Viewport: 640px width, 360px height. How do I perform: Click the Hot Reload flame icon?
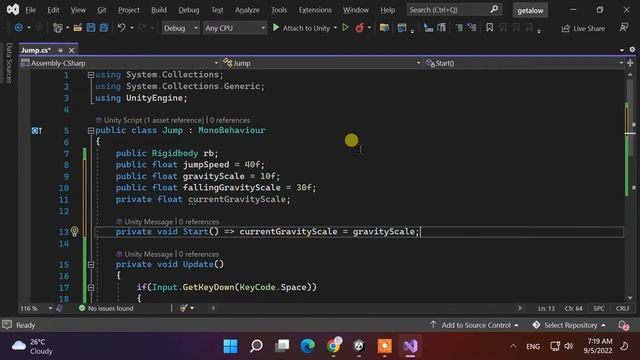[x=360, y=28]
